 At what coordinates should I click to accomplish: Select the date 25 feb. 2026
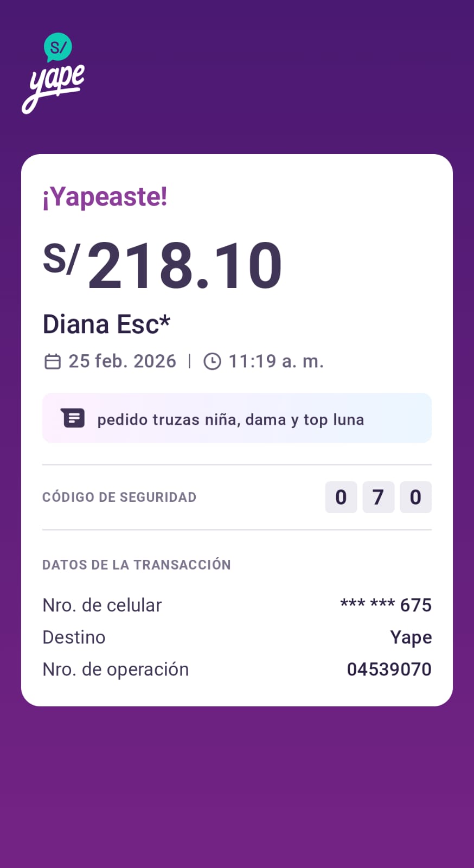[x=122, y=361]
